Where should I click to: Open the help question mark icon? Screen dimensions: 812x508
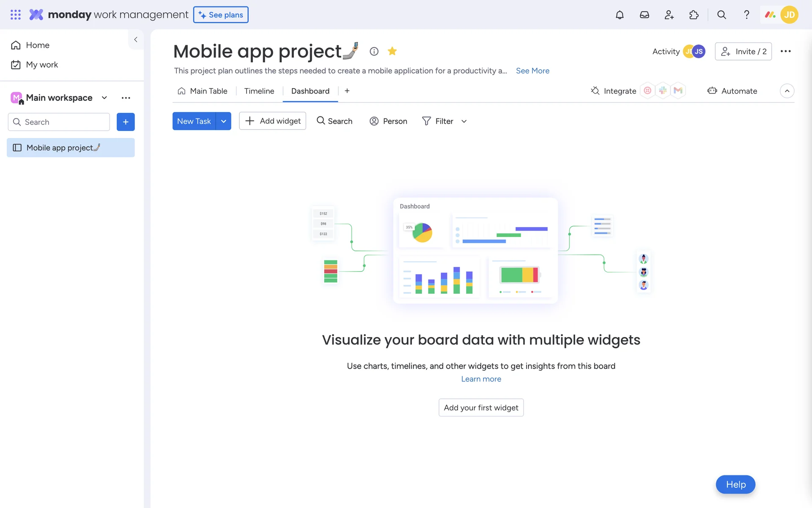(x=746, y=15)
